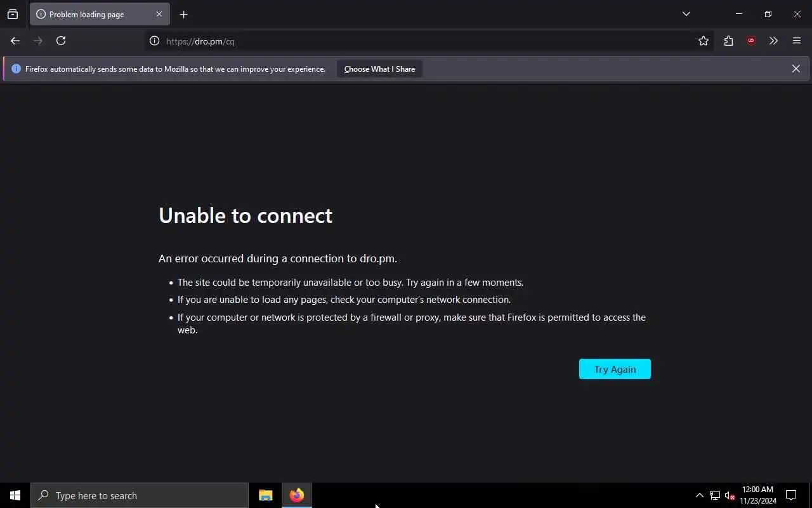Open the Firefox View icon
The image size is (812, 508).
(13, 14)
